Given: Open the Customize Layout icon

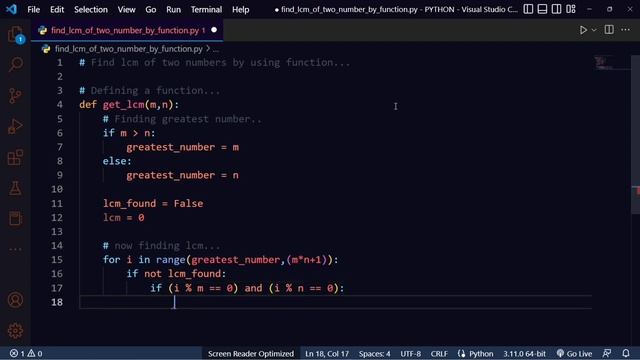Looking at the screenshot, I should (571, 9).
